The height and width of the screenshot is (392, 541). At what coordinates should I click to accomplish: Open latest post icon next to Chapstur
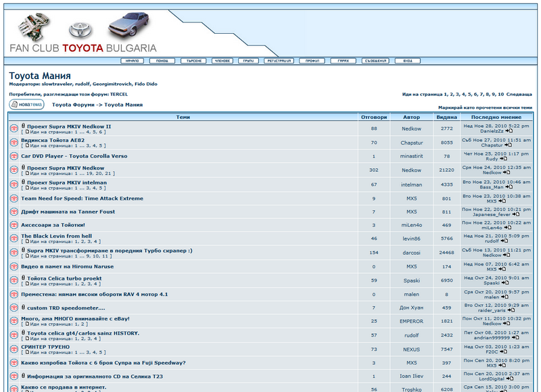(x=508, y=145)
